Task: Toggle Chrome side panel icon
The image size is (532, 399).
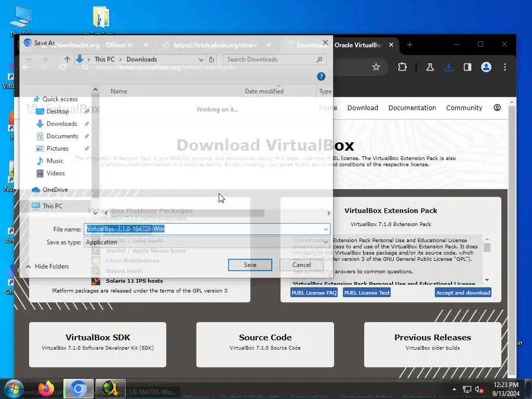Action: point(467,67)
